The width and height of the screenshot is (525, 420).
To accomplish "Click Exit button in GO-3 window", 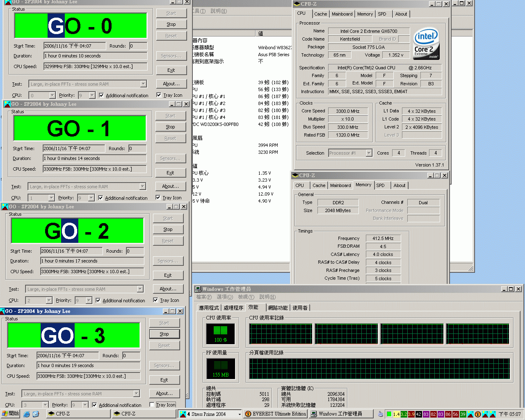I will (164, 380).
